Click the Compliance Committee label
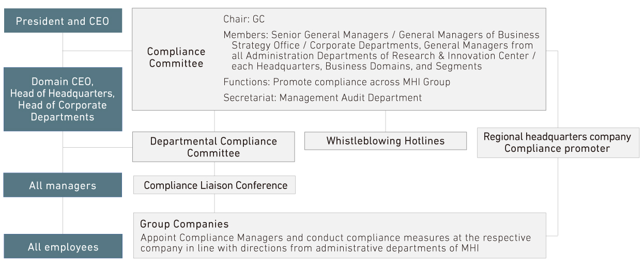The height and width of the screenshot is (268, 644). [x=176, y=57]
